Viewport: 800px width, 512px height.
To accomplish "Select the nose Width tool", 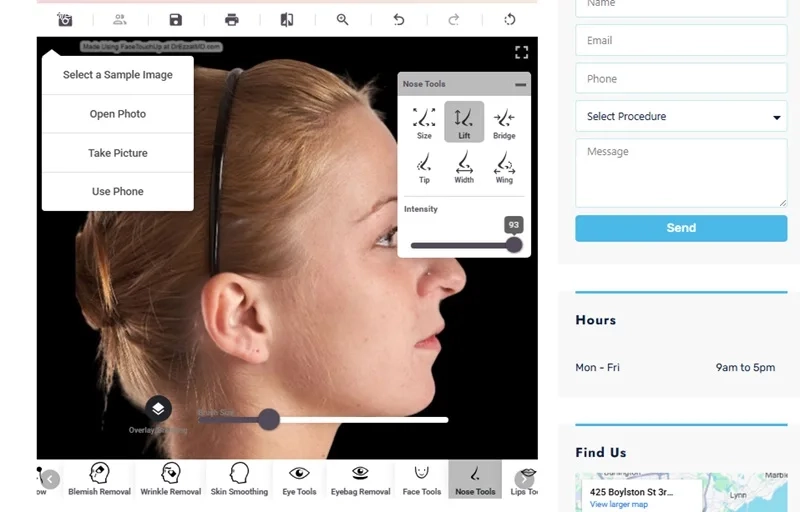I will [x=464, y=167].
